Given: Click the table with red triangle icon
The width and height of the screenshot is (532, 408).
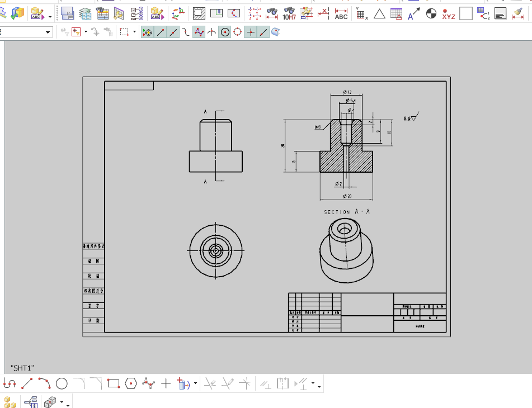Looking at the screenshot, I should click(x=396, y=13).
